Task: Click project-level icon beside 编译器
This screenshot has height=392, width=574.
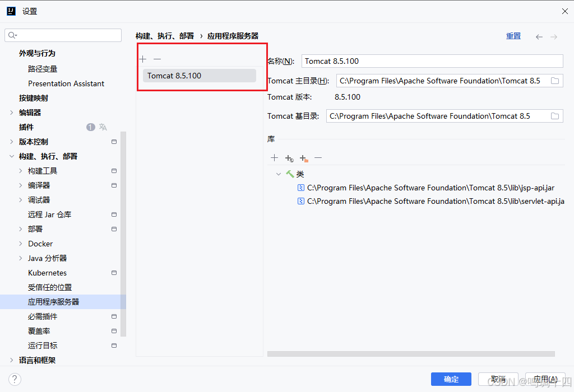Action: coord(114,185)
